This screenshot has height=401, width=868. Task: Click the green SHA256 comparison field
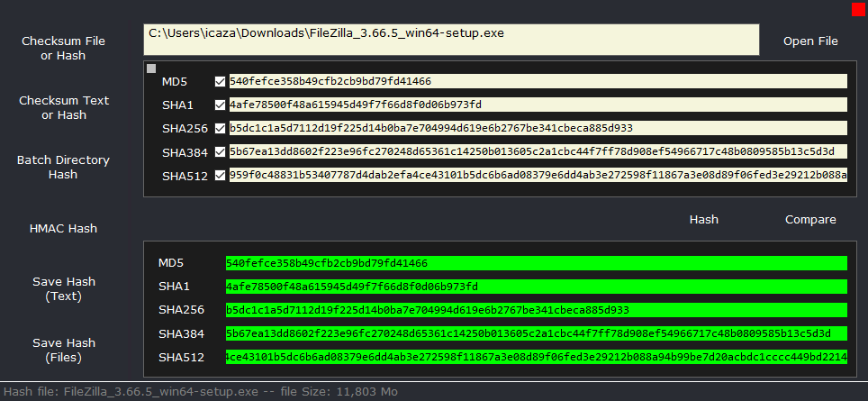pyautogui.click(x=536, y=310)
